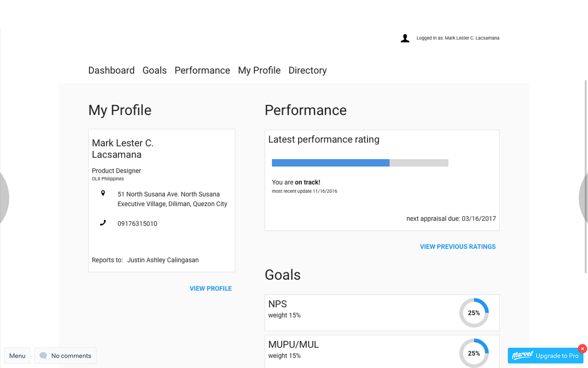Click the user avatar icon beside login name

[405, 38]
